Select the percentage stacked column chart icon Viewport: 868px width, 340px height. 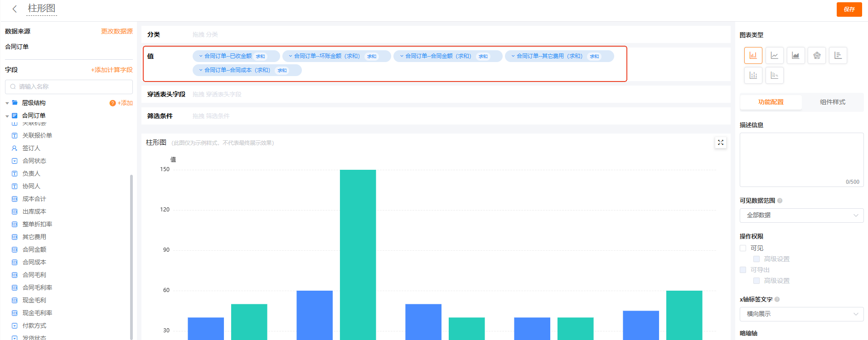click(x=774, y=76)
